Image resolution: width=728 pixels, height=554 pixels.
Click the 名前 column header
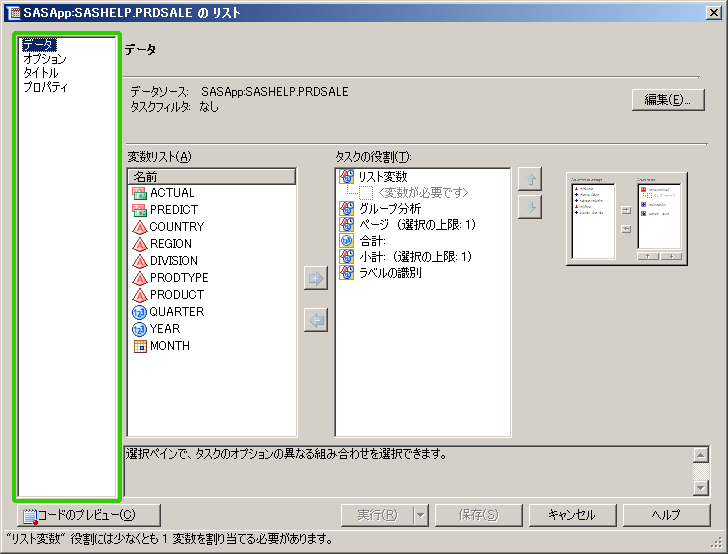pyautogui.click(x=212, y=177)
